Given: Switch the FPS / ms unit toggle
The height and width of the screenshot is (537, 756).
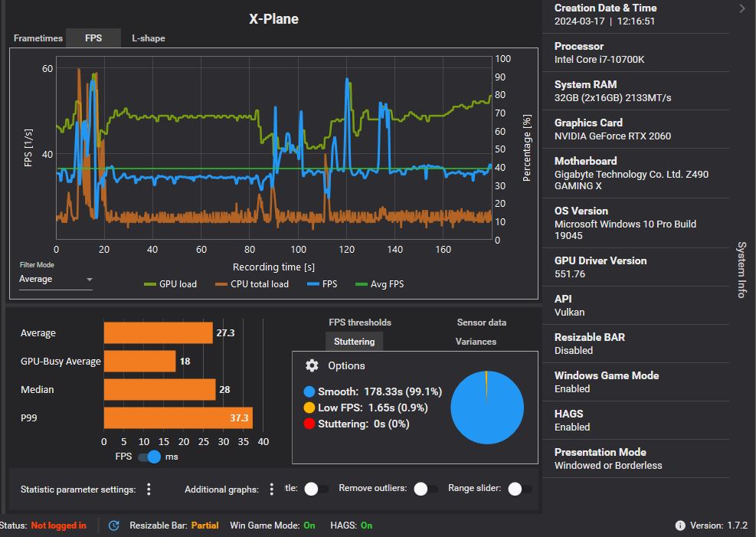Looking at the screenshot, I should click(149, 457).
